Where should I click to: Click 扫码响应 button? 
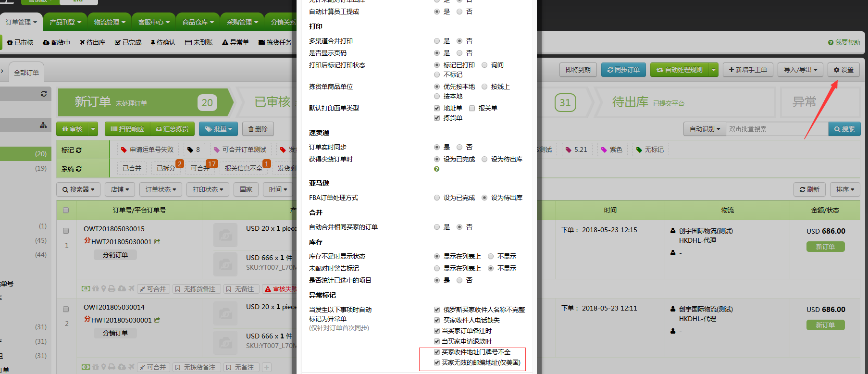[x=127, y=129]
